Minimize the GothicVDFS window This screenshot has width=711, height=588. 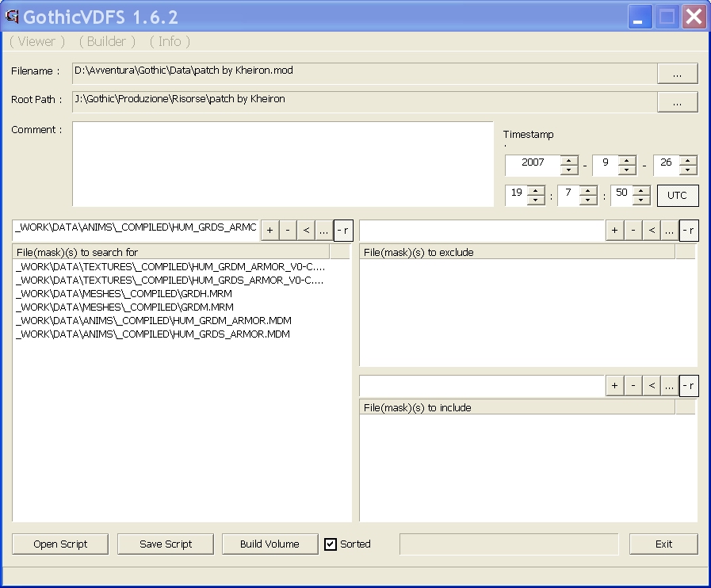coord(638,17)
